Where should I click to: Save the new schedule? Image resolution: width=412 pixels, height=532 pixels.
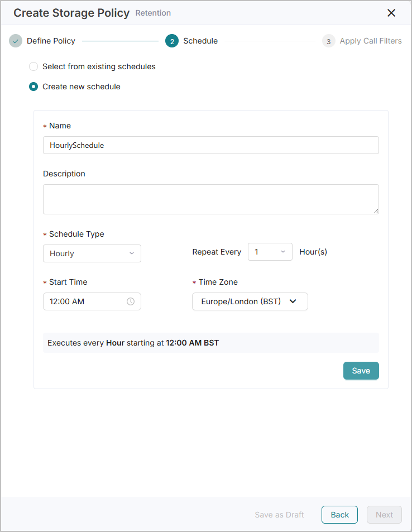361,371
